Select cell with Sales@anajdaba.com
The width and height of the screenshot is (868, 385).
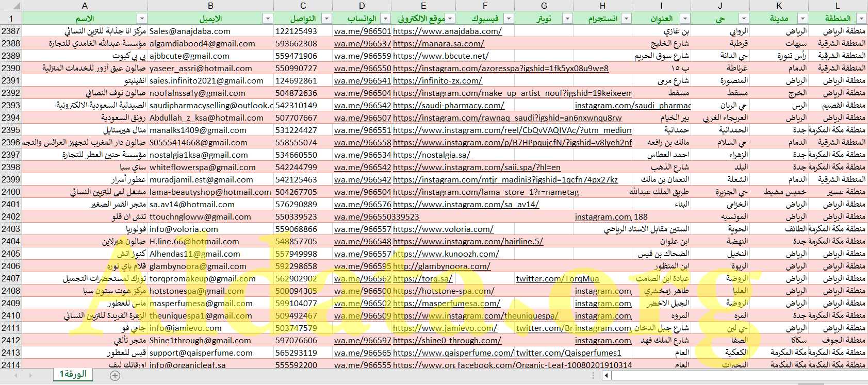pos(210,31)
